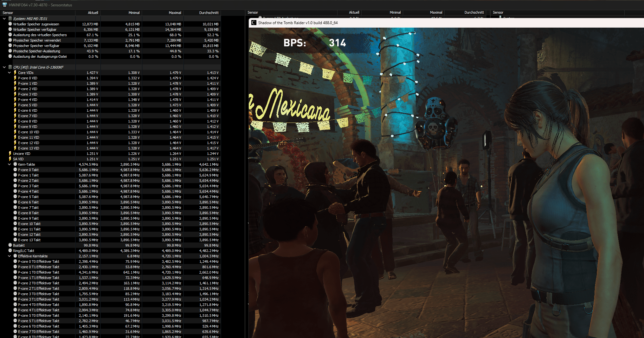The height and width of the screenshot is (338, 644).
Task: Click the Core VIDs current value 1.427 V
Action: 92,72
